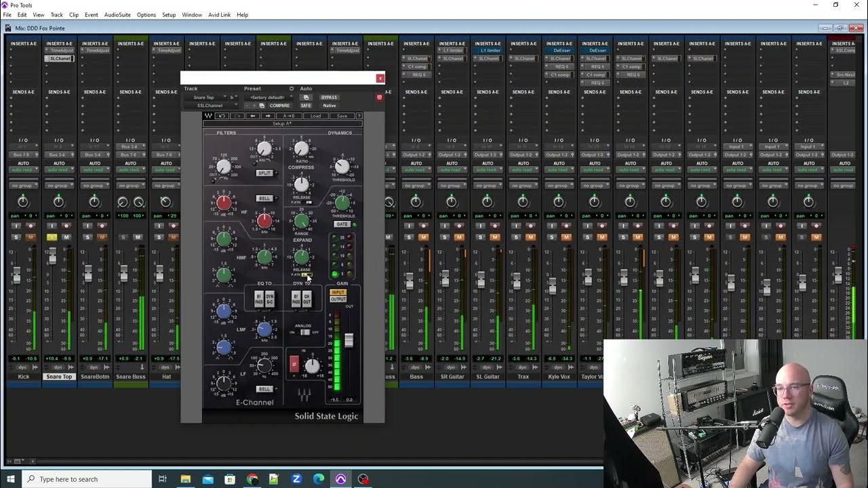The image size is (868, 488).
Task: Click LMF frequency blue knob
Action: [x=264, y=329]
